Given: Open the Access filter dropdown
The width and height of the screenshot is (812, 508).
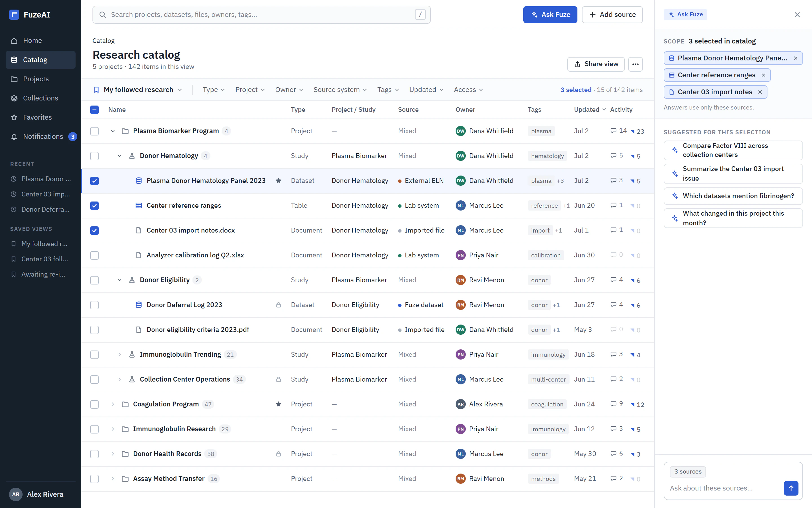Looking at the screenshot, I should tap(468, 90).
